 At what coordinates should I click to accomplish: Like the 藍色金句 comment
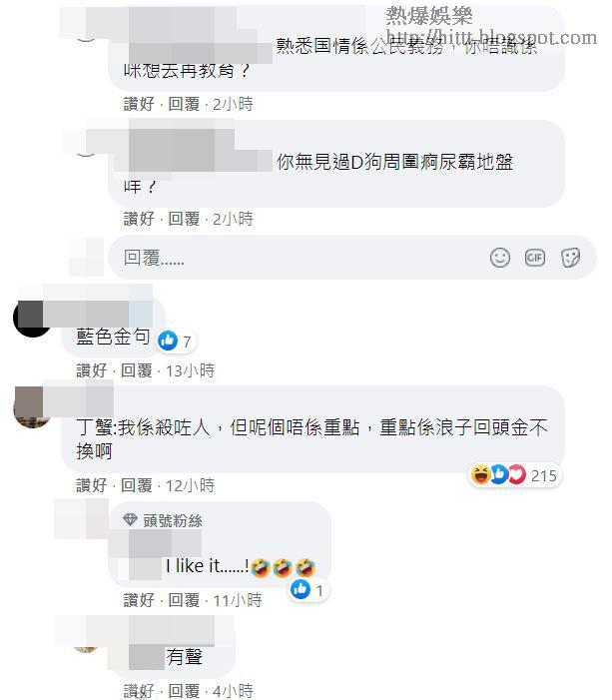coord(92,370)
